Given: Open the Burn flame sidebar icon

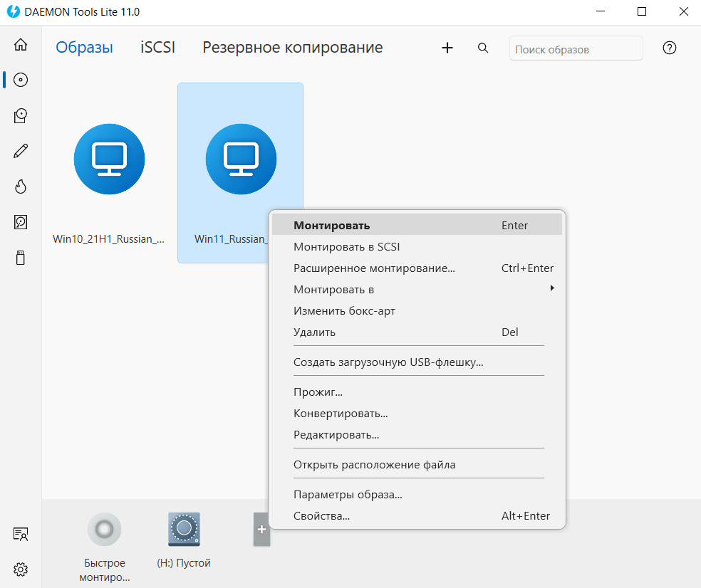Looking at the screenshot, I should coord(21,187).
